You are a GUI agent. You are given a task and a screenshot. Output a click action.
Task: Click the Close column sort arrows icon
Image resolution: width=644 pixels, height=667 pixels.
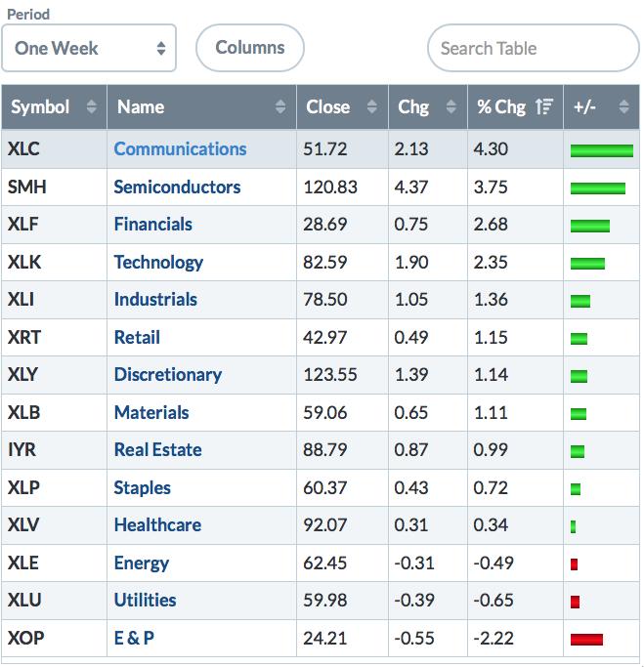[371, 107]
